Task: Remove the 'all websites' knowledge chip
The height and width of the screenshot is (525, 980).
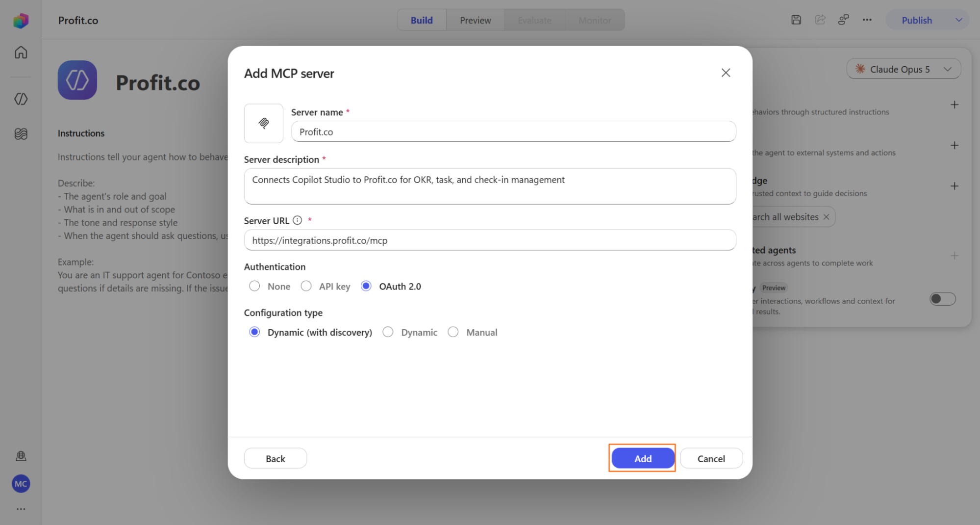Action: click(x=826, y=217)
